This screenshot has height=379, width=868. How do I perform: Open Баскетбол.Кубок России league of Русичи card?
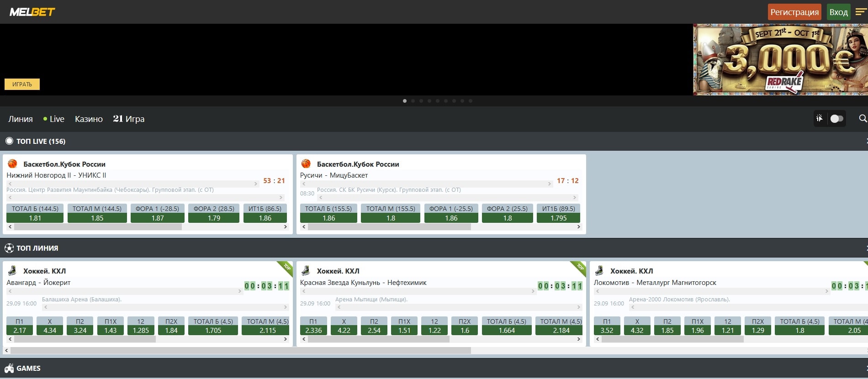pyautogui.click(x=358, y=164)
